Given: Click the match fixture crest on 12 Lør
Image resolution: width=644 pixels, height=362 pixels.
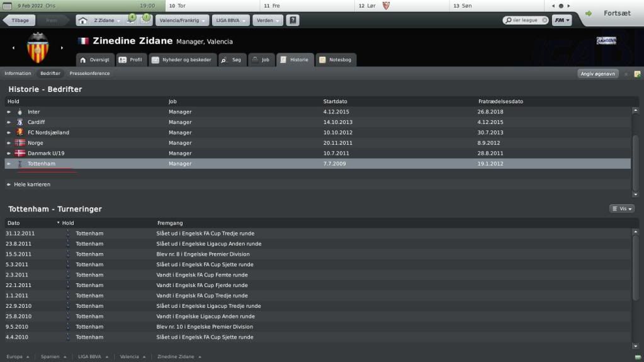Looking at the screenshot, I should (x=386, y=6).
